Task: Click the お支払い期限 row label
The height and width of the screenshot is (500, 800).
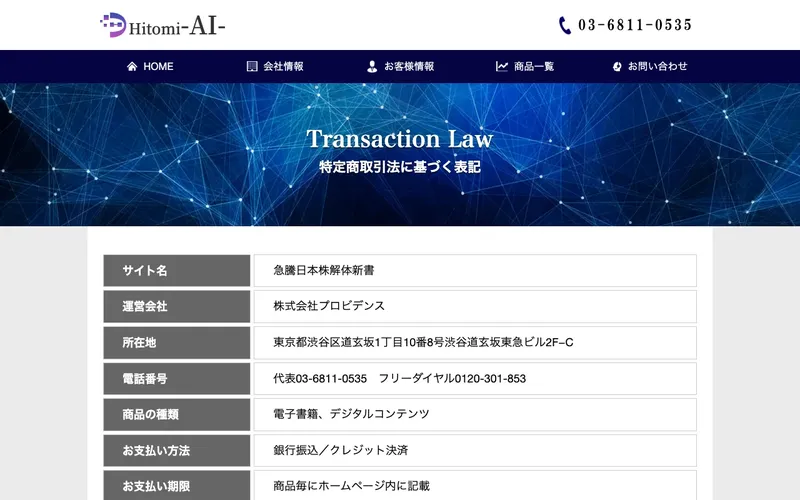Action: click(177, 486)
